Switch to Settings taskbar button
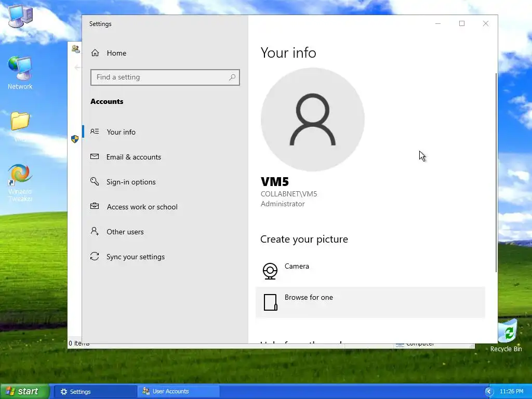 click(96, 392)
